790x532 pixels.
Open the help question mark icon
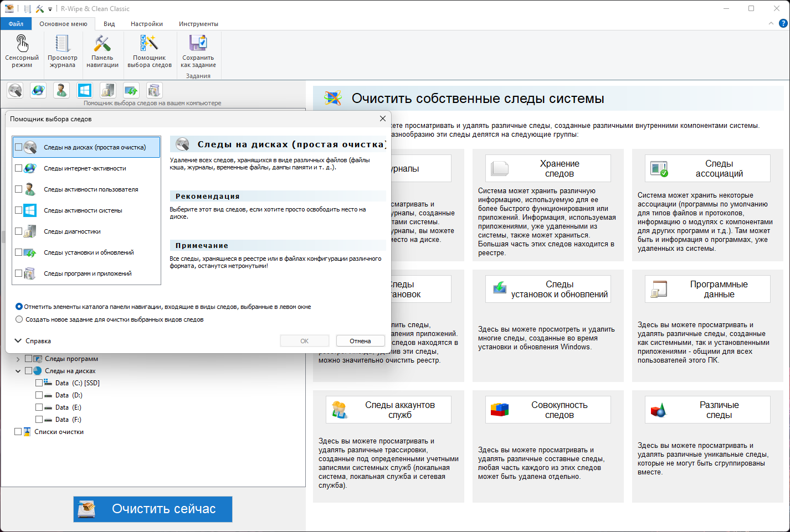point(783,23)
